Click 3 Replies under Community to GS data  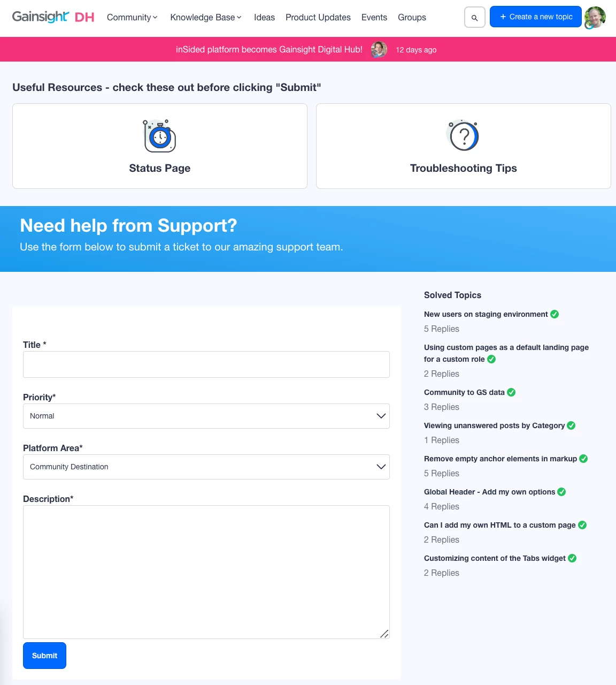point(442,407)
